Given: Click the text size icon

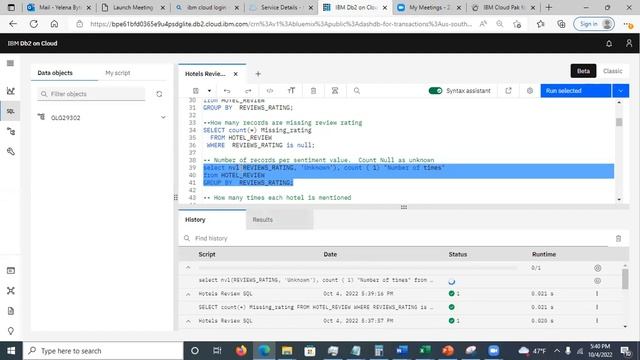Looking at the screenshot, I should (291, 91).
